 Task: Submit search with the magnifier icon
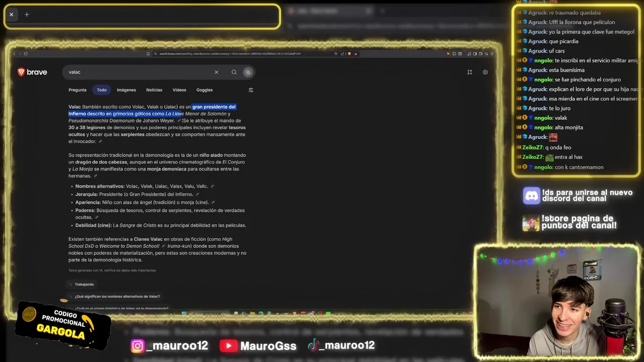pyautogui.click(x=234, y=72)
